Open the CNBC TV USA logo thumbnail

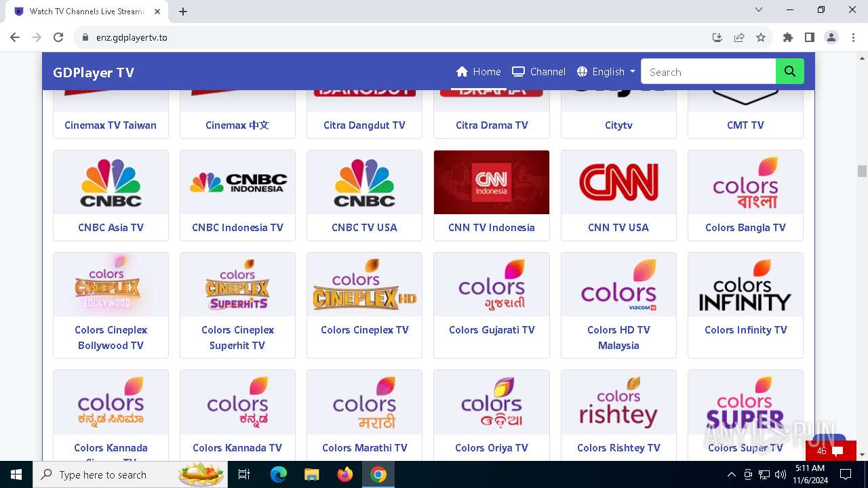click(x=364, y=182)
